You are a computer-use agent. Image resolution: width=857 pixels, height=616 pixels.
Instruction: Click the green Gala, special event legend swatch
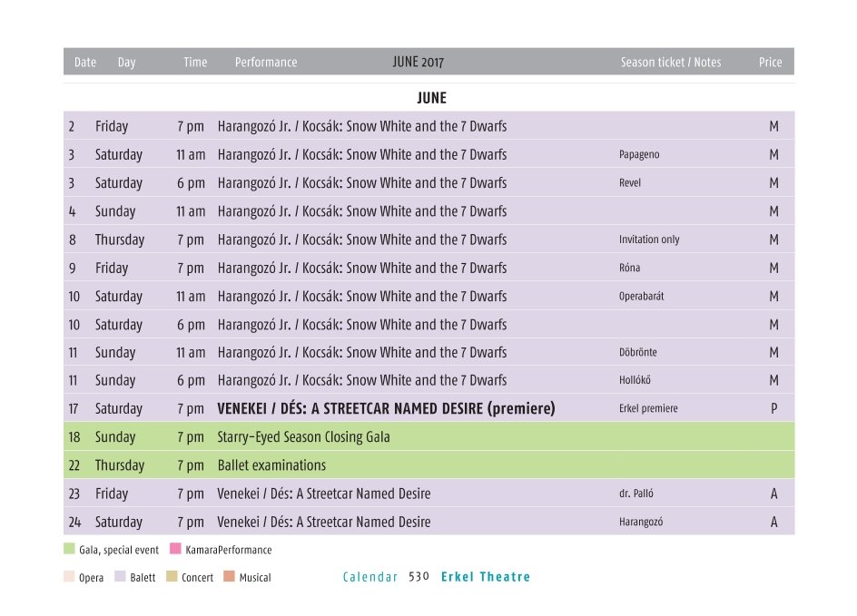[69, 549]
